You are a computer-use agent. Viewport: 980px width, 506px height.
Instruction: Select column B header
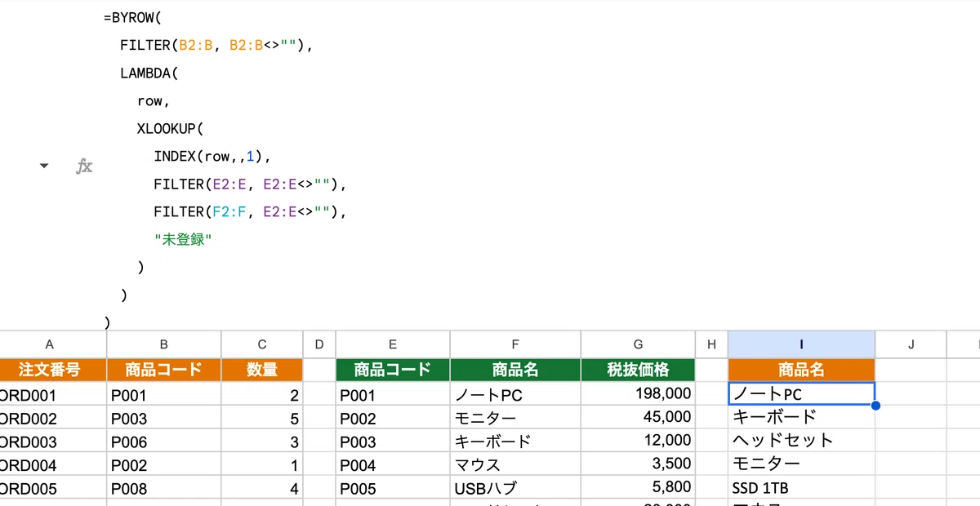coord(164,345)
